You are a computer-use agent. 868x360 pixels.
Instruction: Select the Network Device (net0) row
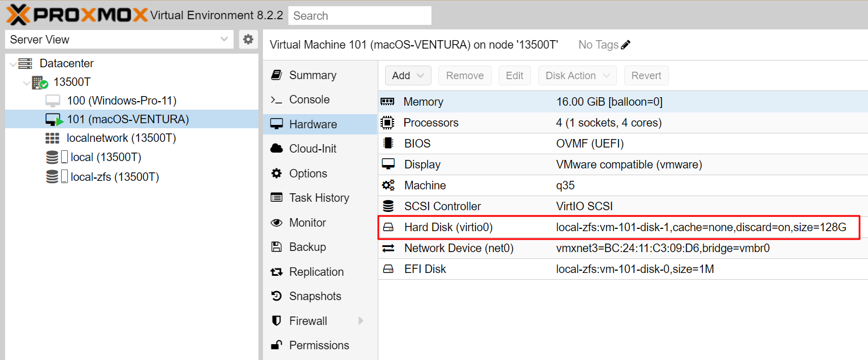tap(623, 248)
